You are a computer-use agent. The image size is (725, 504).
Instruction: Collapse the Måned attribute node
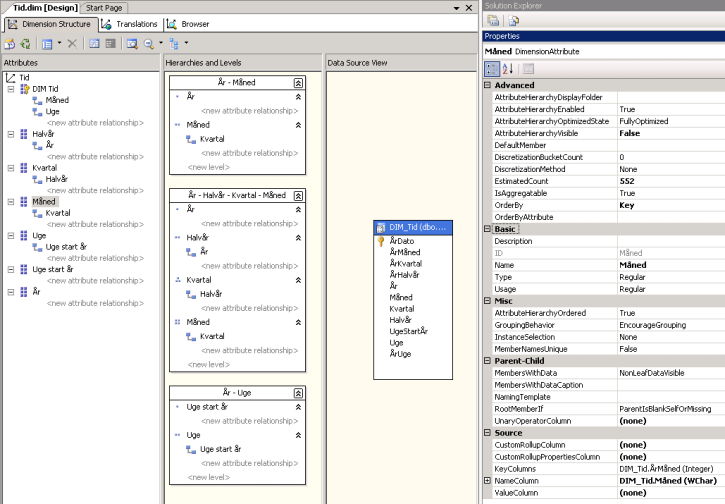(11, 202)
